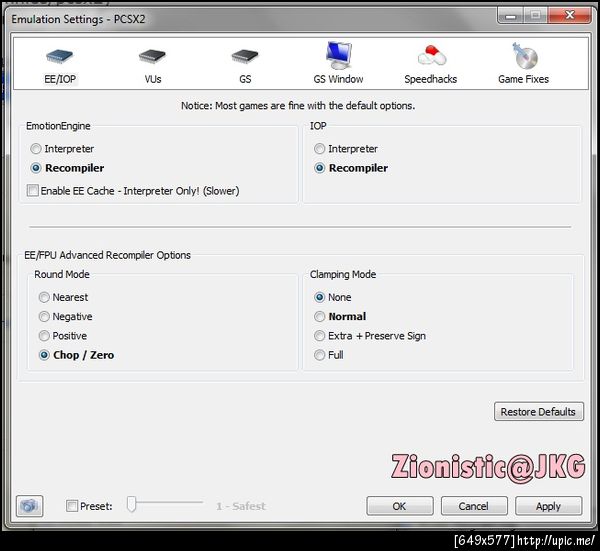Select IOP Interpreter radio button
Viewport: 600px width, 551px height.
coord(320,149)
